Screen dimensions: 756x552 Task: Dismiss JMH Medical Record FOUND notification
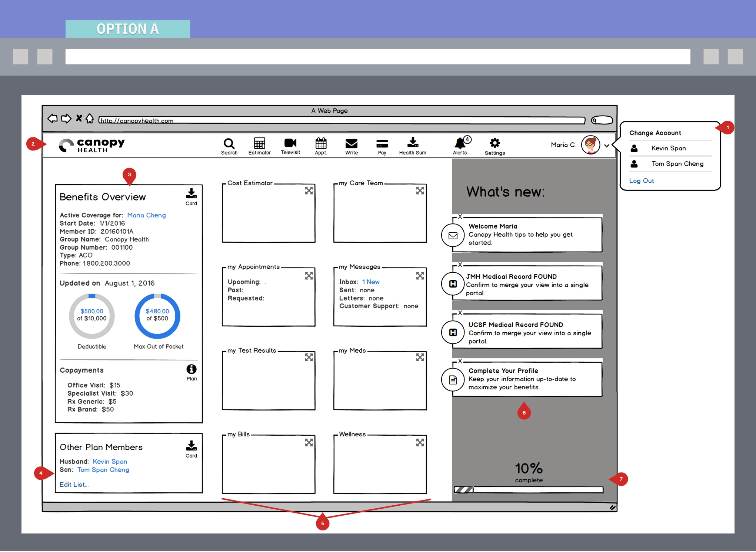pos(460,265)
